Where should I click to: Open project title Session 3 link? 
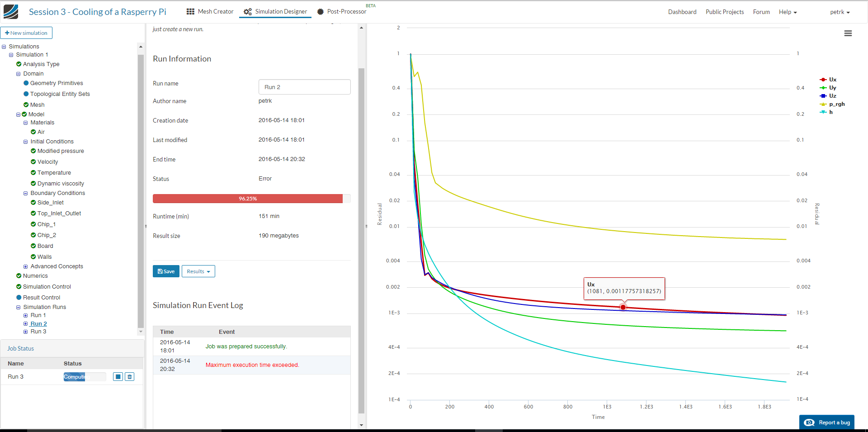point(97,12)
